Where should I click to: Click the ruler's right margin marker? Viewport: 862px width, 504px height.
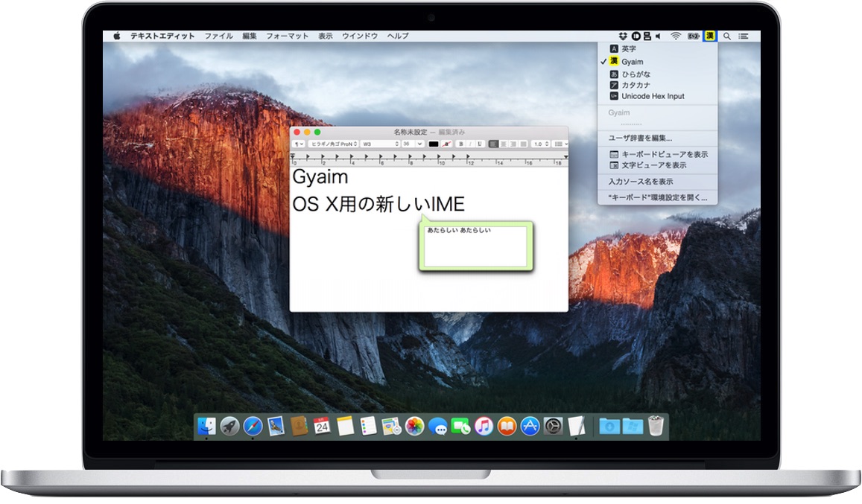point(565,156)
